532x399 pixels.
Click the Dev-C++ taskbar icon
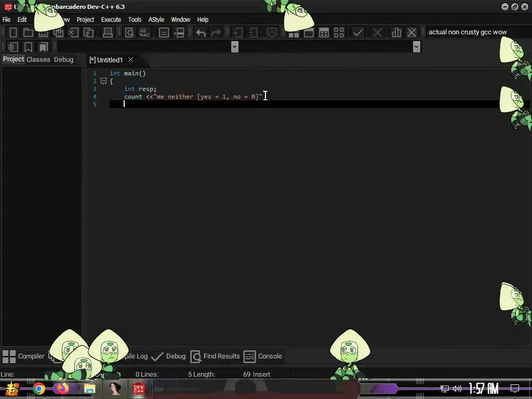tap(138, 389)
